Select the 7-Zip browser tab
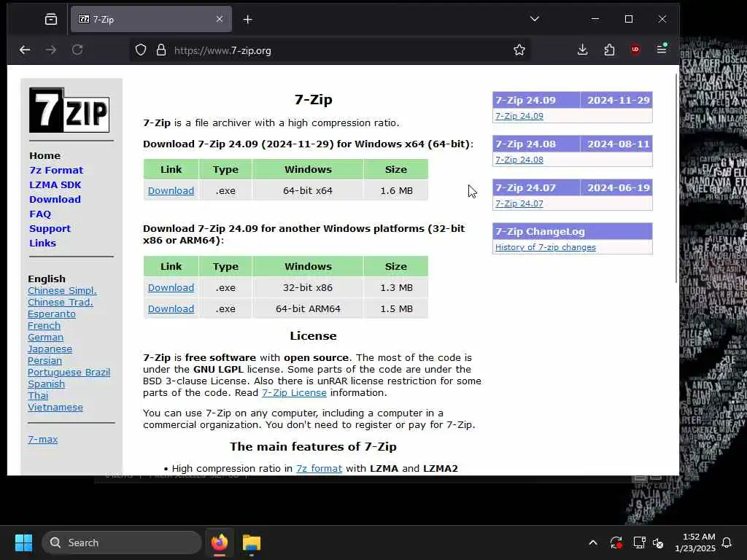747x560 pixels. click(151, 19)
